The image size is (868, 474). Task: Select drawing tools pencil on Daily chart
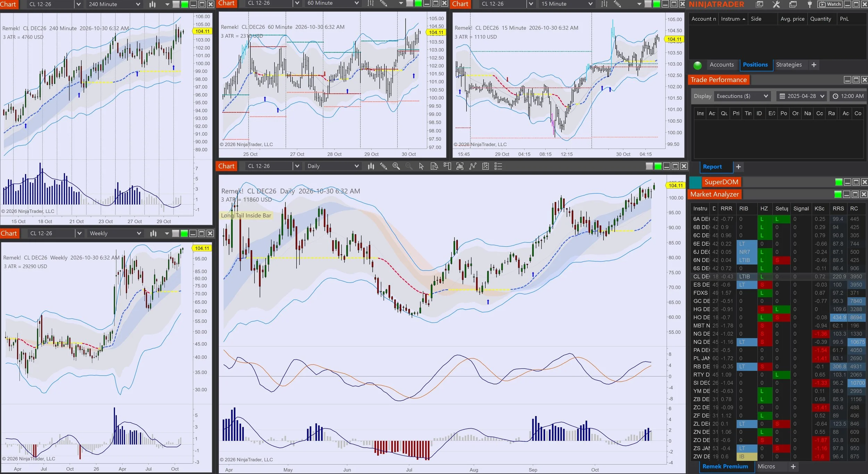coord(383,166)
